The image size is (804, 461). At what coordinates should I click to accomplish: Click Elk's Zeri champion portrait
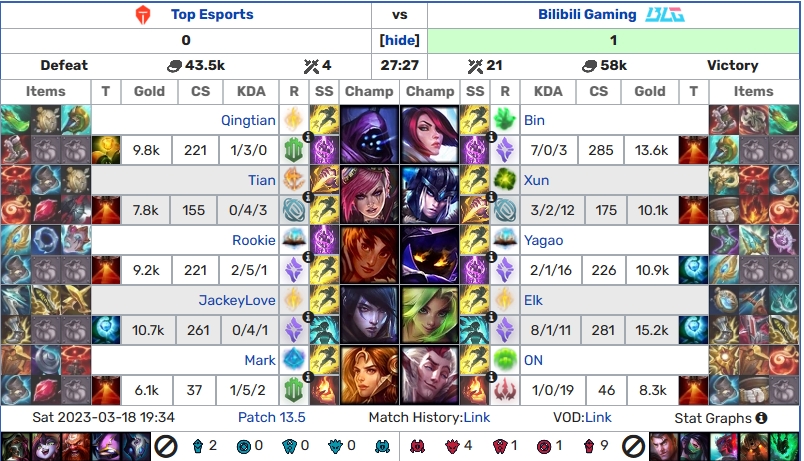pyautogui.click(x=430, y=315)
